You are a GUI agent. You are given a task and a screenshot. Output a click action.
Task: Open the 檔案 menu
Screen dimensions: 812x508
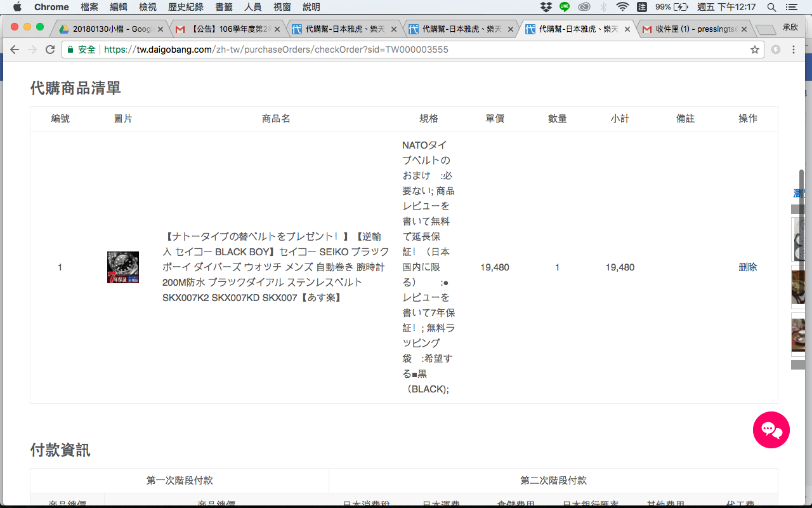[x=89, y=7]
